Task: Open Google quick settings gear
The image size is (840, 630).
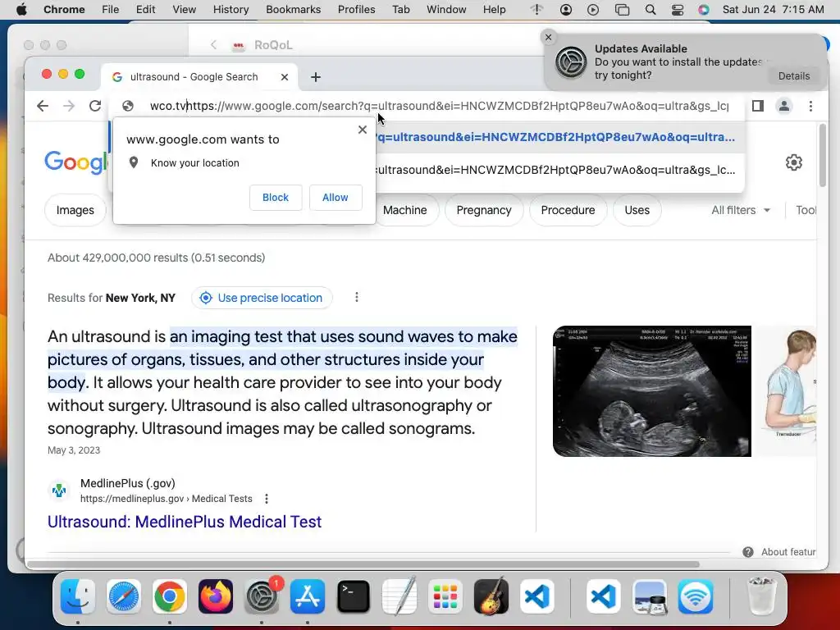Action: pyautogui.click(x=793, y=162)
